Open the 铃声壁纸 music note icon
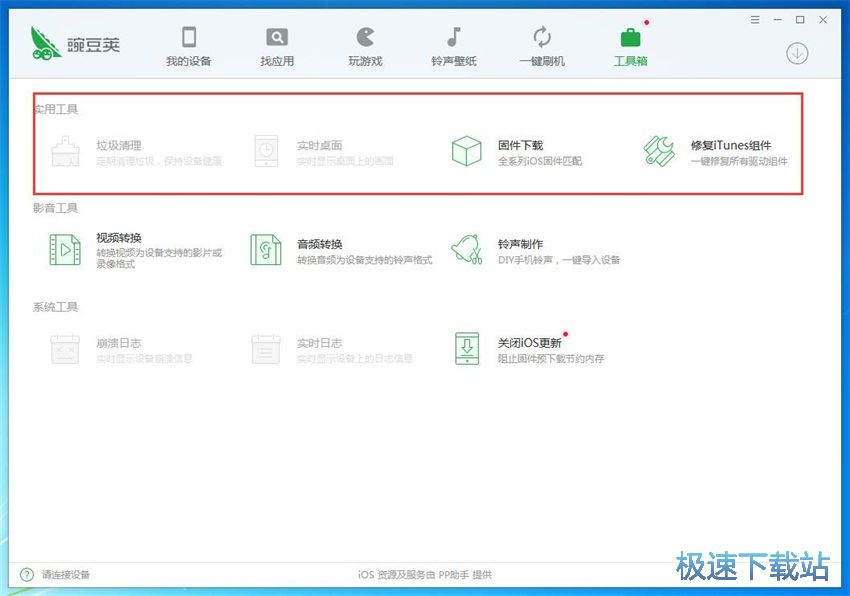 pyautogui.click(x=454, y=37)
